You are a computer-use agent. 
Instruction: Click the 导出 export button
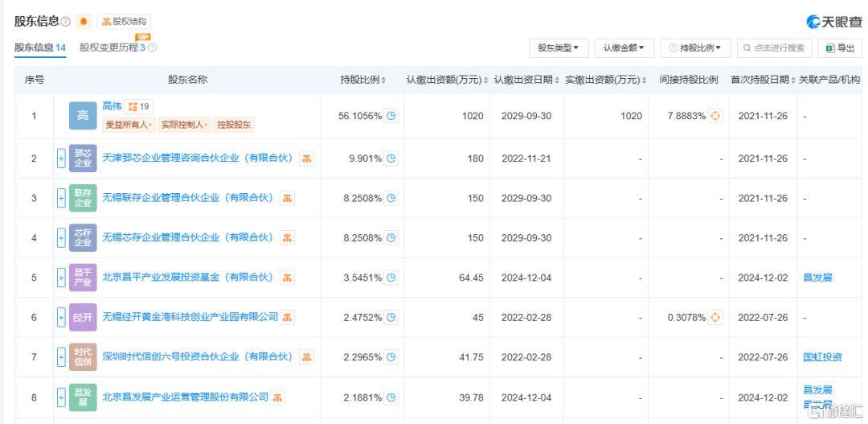[x=840, y=48]
